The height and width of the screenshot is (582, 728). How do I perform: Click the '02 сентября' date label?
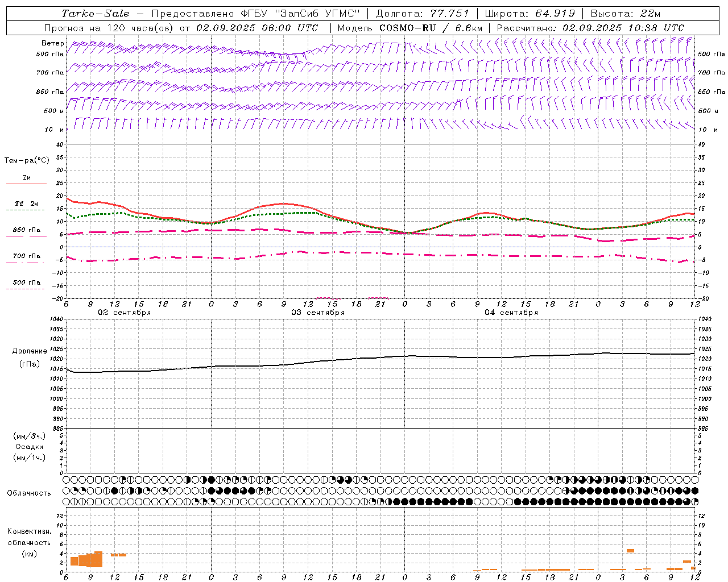(125, 313)
